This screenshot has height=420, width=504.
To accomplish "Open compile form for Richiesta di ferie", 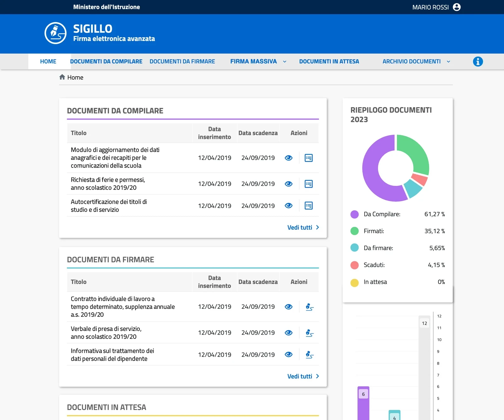I will (309, 184).
